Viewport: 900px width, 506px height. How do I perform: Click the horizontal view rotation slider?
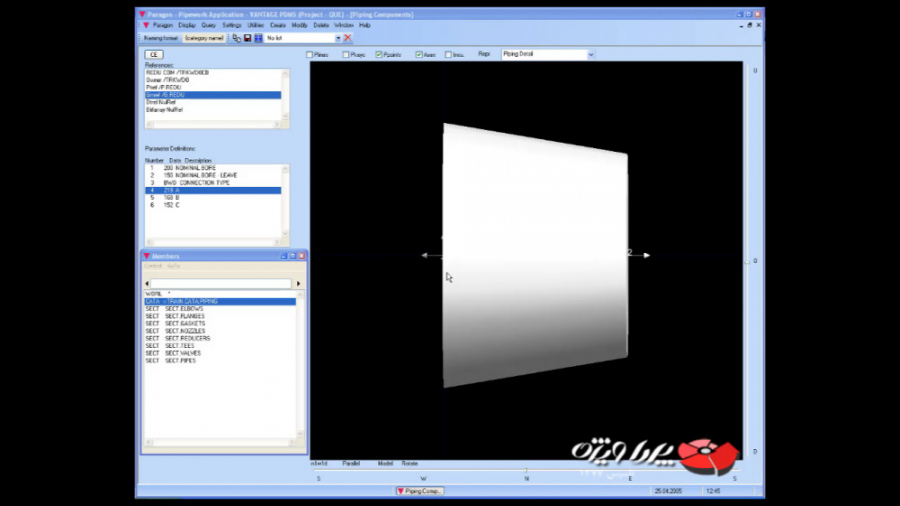point(526,471)
